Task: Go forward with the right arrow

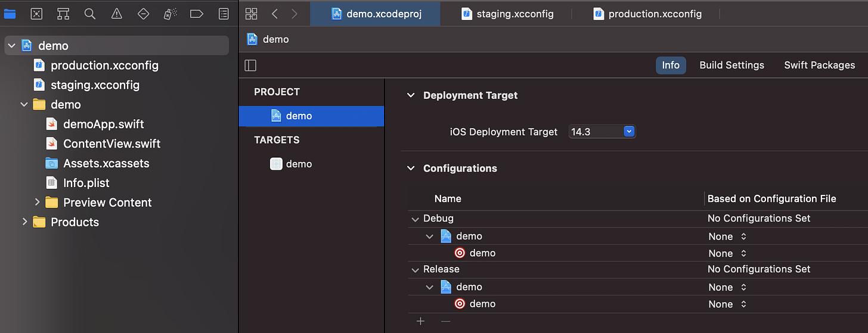Action: click(x=294, y=14)
